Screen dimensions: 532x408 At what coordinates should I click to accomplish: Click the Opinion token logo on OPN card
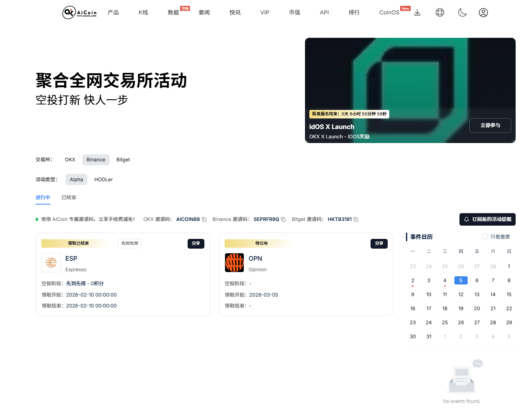234,263
